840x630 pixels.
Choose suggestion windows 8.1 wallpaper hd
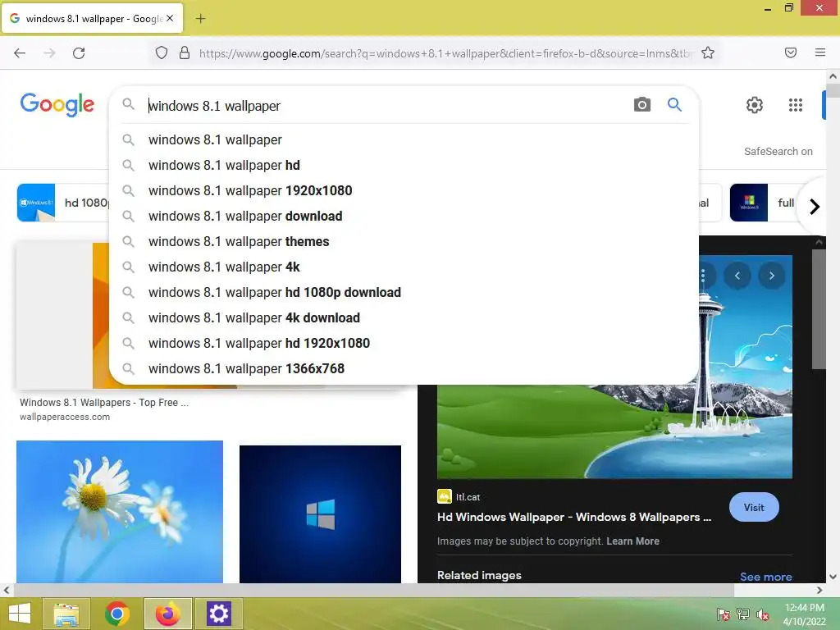[404, 165]
